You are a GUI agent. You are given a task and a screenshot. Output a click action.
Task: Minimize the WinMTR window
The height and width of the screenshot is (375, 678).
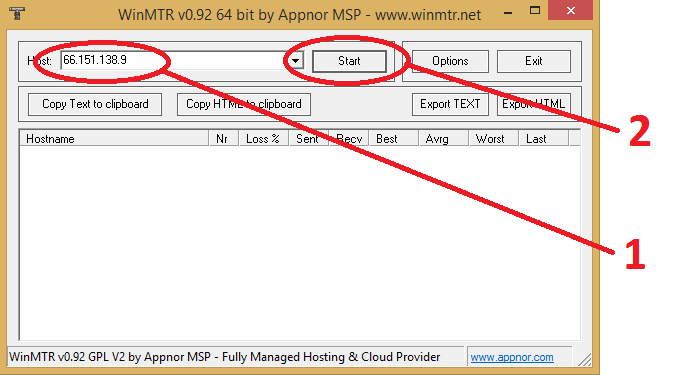click(508, 12)
